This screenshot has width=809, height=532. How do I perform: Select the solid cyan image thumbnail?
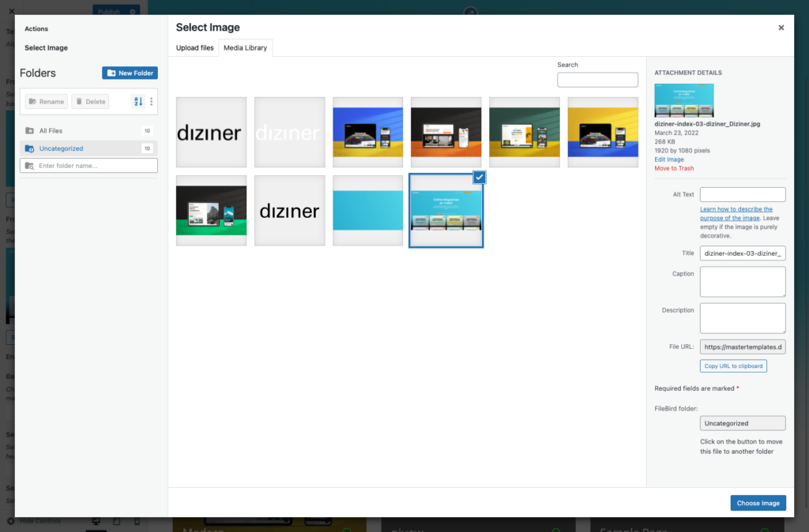pos(367,211)
